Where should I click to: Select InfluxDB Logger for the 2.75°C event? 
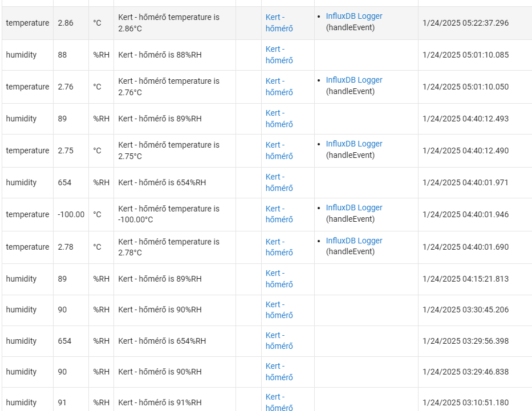coord(354,144)
